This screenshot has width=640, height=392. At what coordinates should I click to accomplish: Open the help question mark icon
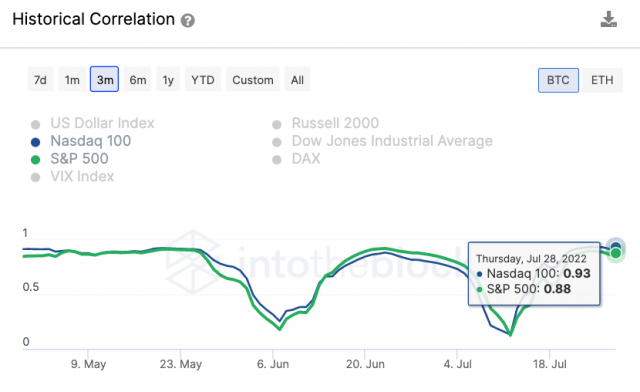188,20
